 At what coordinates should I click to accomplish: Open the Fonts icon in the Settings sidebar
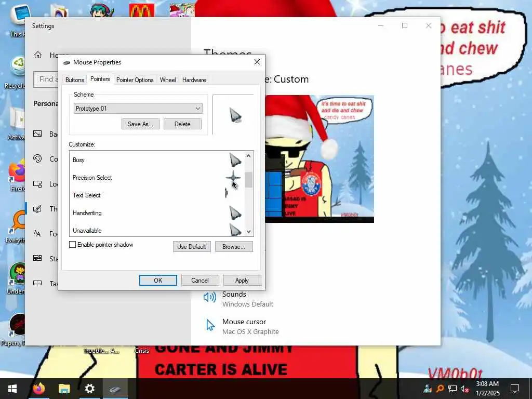point(37,233)
